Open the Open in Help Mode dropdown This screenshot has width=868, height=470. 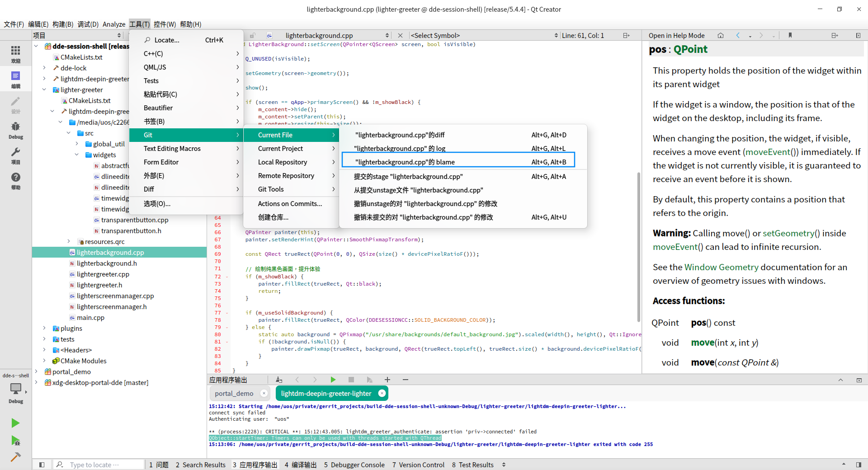[x=676, y=35]
